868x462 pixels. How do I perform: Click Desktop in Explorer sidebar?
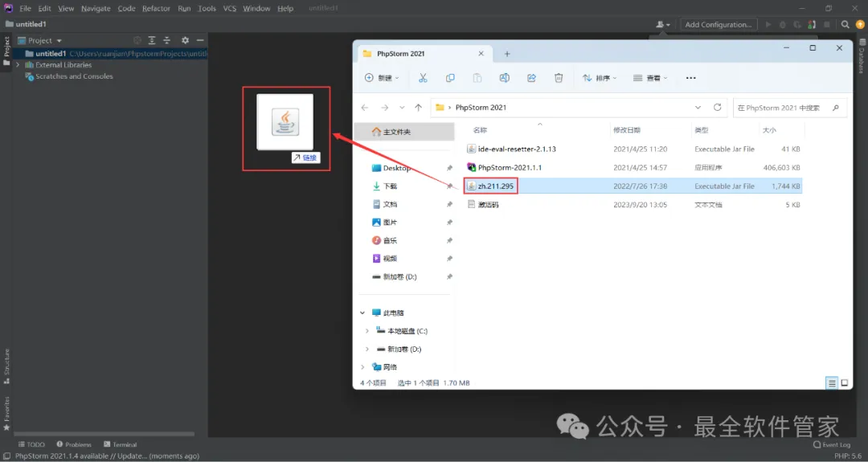point(396,168)
